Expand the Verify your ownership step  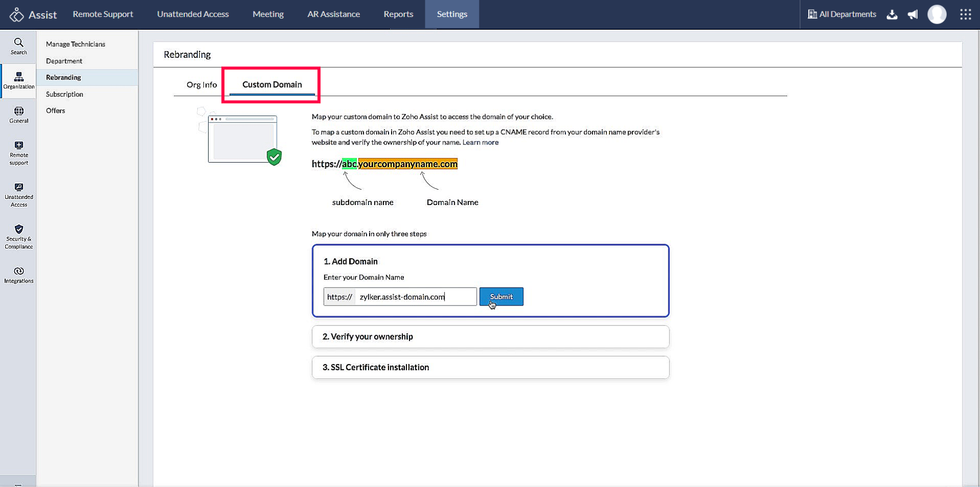pos(490,337)
